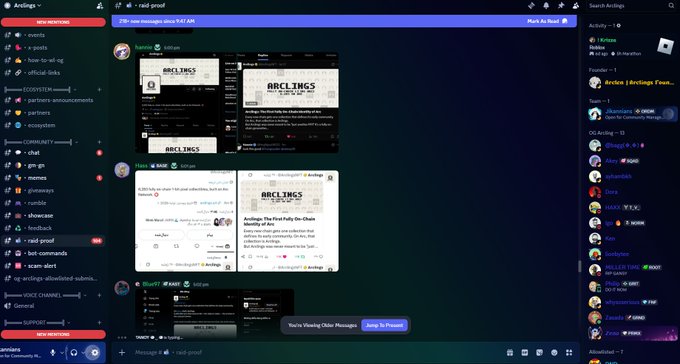Click the General voice channel speaker icon
680x364 pixels.
pyautogui.click(x=7, y=306)
